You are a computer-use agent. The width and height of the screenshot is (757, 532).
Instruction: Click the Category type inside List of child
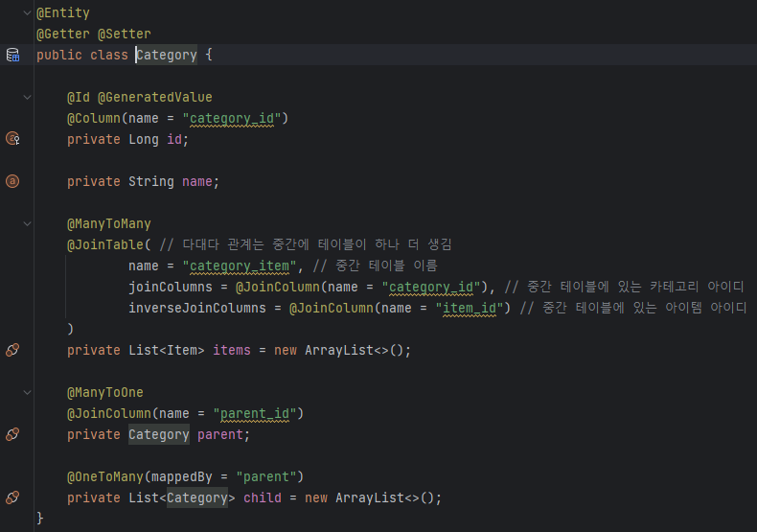(197, 498)
